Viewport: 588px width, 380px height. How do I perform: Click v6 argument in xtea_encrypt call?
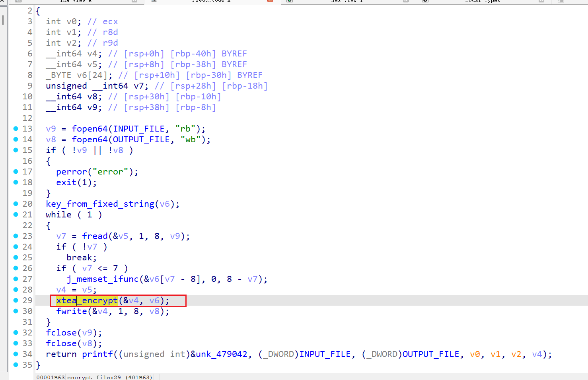[154, 301]
